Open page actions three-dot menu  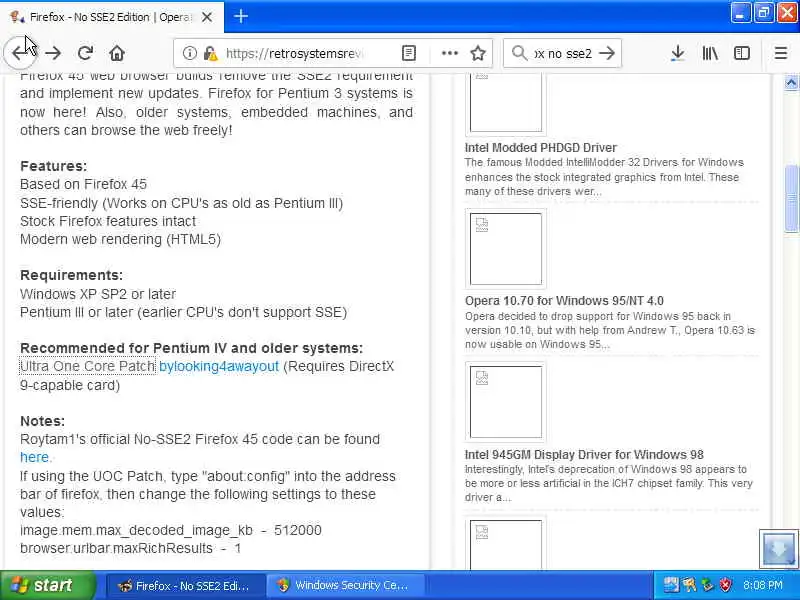(x=449, y=53)
